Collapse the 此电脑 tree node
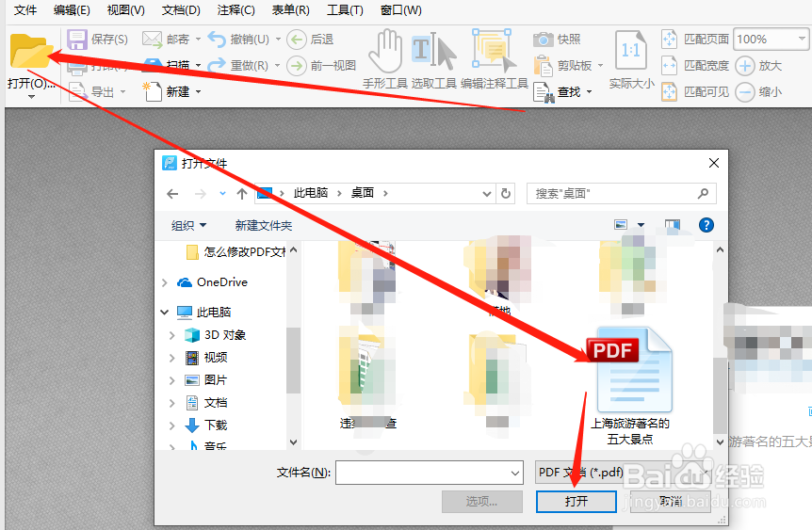Viewport: 812px width, 530px height. (x=165, y=313)
